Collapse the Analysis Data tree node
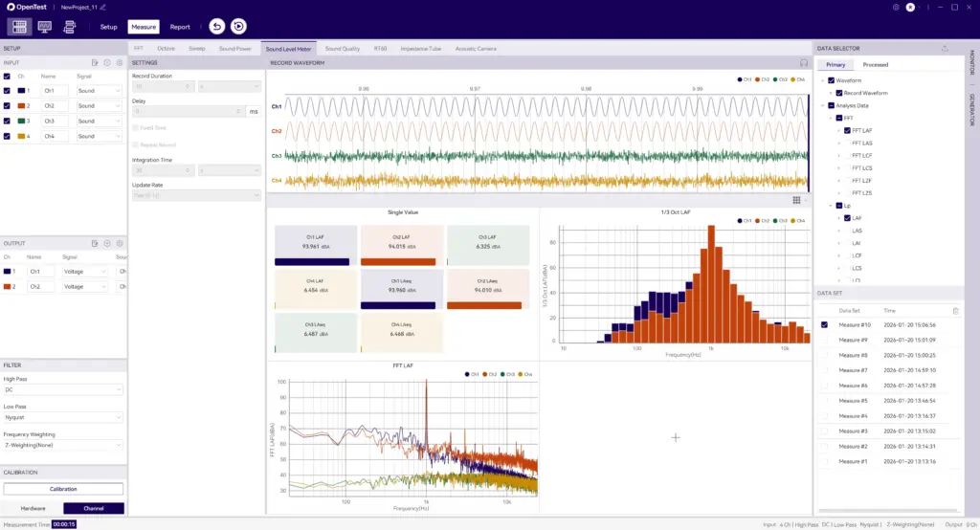Viewport: 980px width, 530px height. point(823,105)
